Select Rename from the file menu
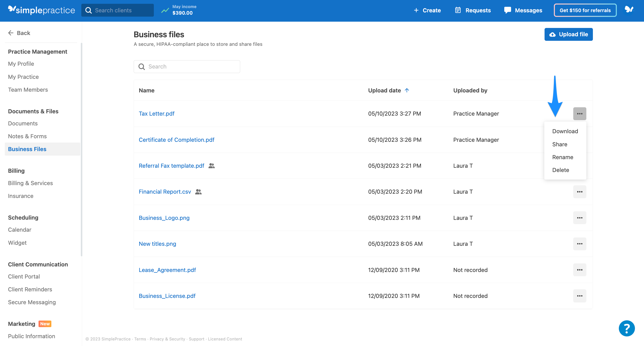Screen dimensions: 644x346 point(565,157)
